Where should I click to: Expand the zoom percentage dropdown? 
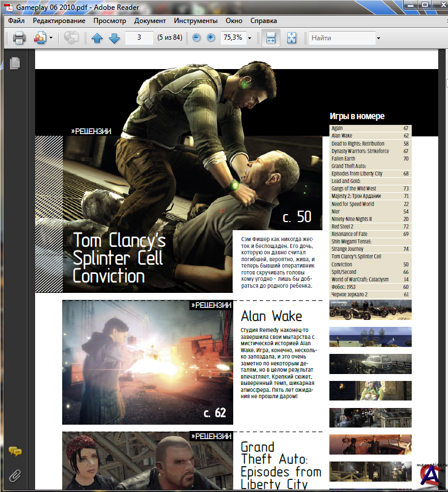tap(249, 38)
